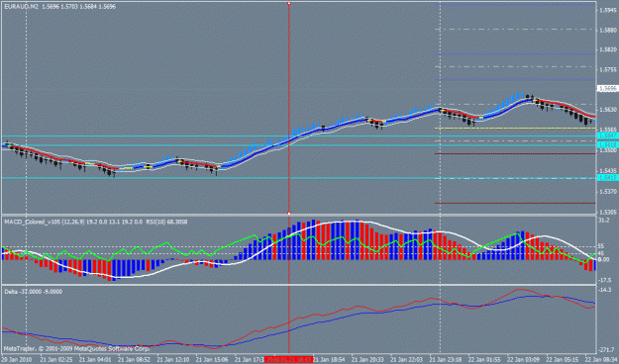Click the bottom handle of the red vertical line

point(289,213)
